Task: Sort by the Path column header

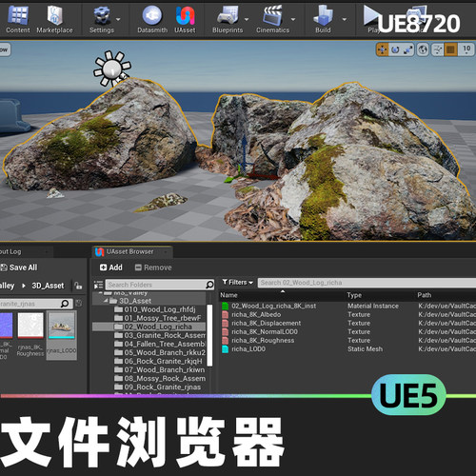Action: point(425,295)
